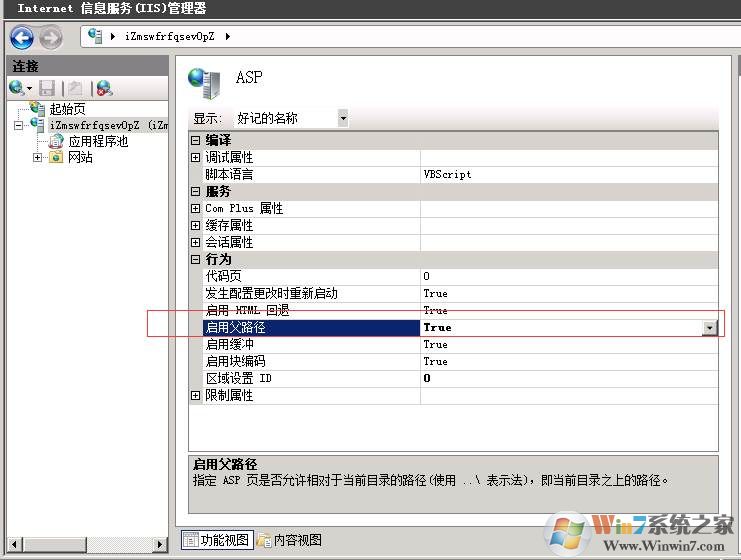Click True value for 启用块编码

click(569, 362)
